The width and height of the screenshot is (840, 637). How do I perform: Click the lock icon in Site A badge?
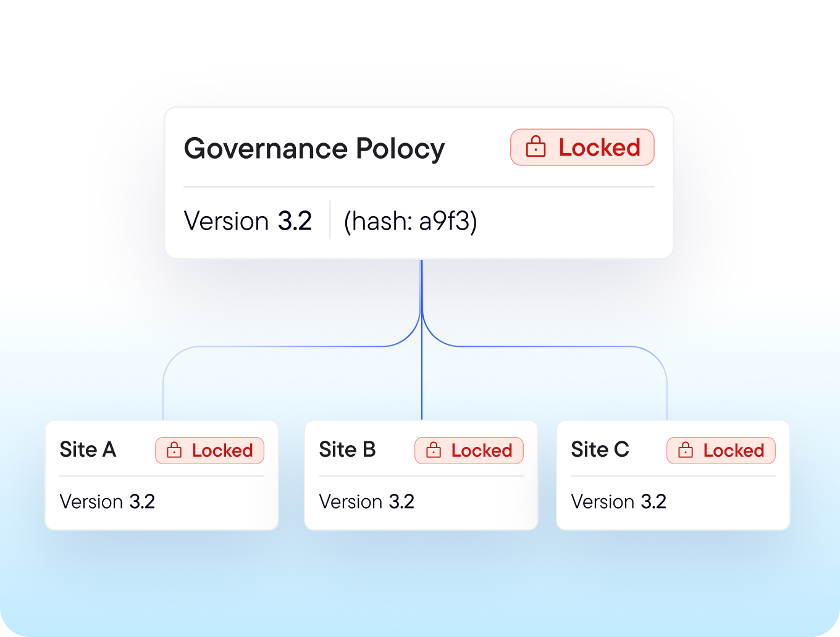(x=174, y=450)
